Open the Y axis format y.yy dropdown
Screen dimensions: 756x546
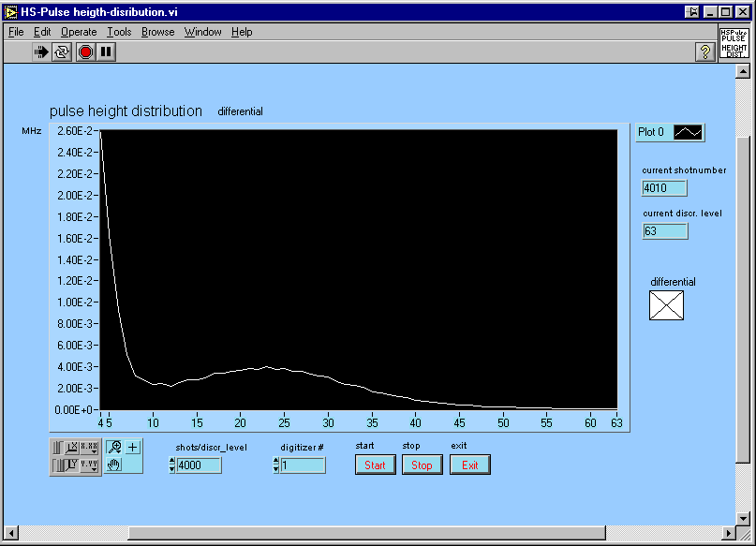point(89,465)
